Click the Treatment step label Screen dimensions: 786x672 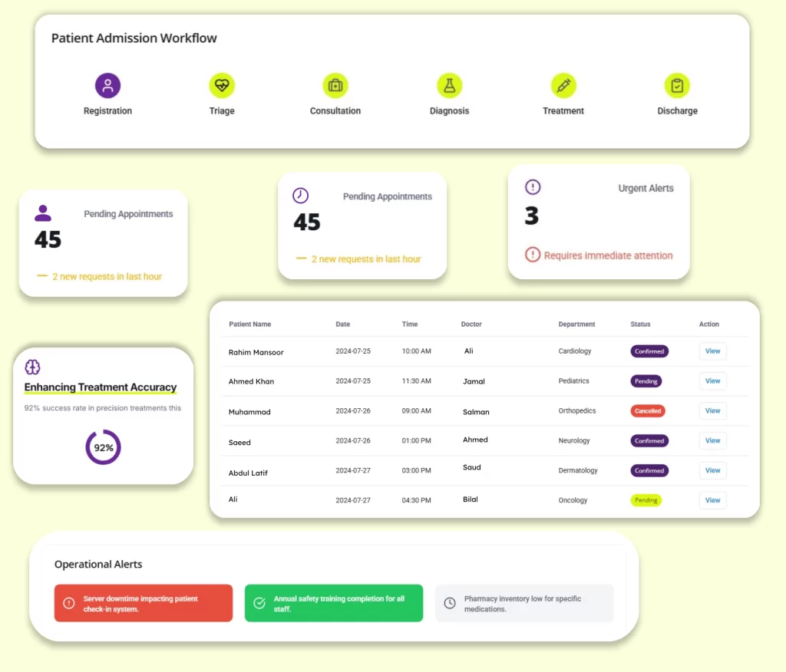(563, 110)
